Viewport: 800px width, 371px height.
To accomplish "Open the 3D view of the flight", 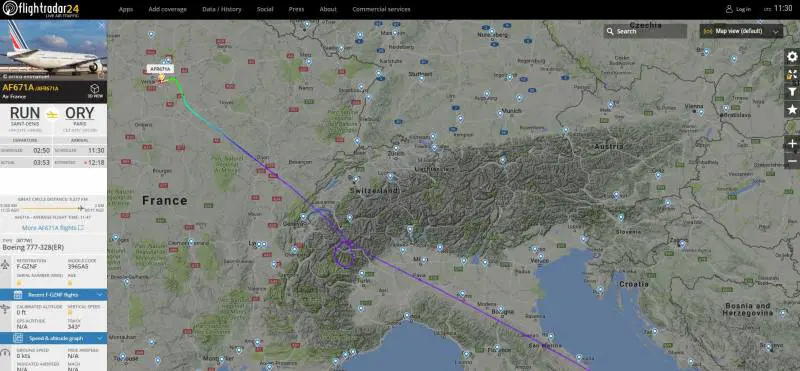I will [x=95, y=90].
